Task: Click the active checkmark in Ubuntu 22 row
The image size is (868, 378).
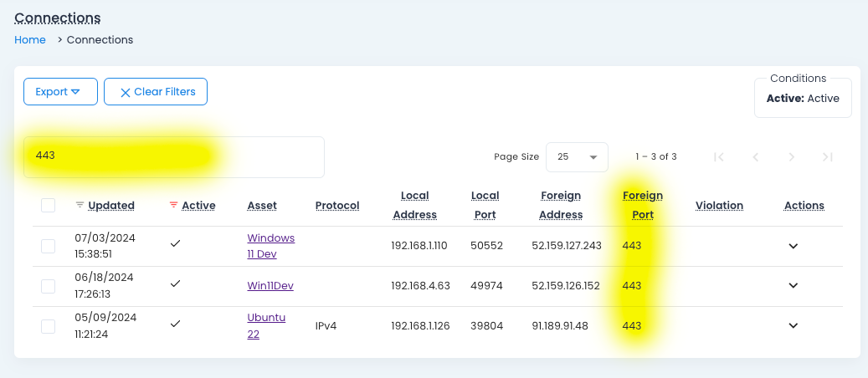Action: 175,324
